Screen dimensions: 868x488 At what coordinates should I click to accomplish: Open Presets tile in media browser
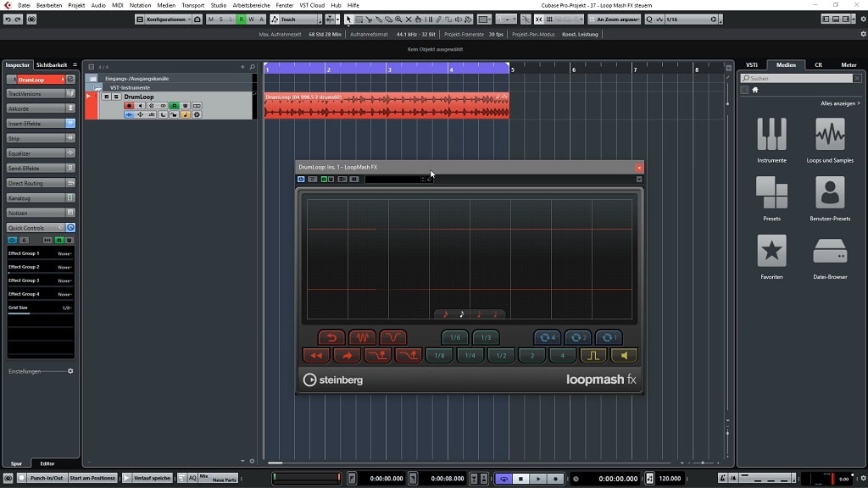click(x=771, y=198)
